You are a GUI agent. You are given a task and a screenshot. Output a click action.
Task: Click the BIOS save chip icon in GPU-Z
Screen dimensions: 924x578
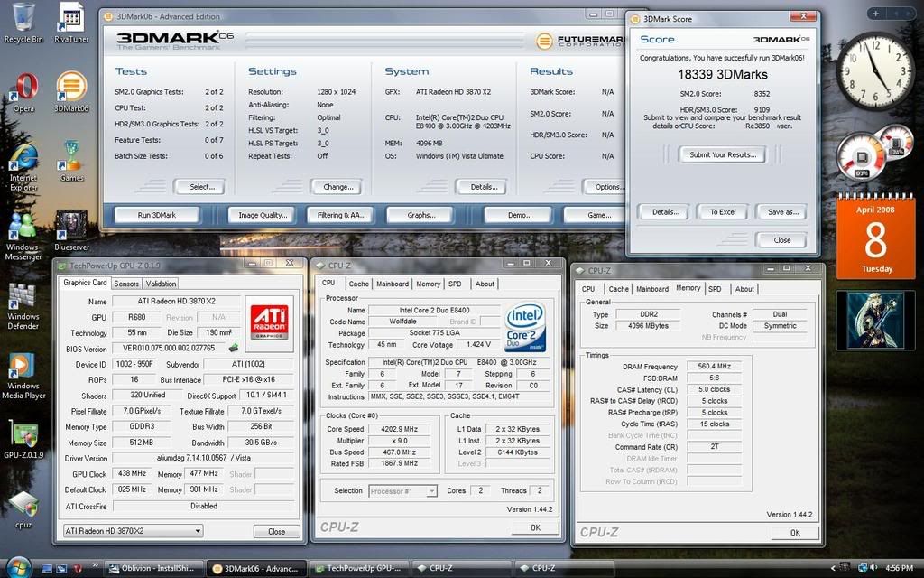(233, 348)
